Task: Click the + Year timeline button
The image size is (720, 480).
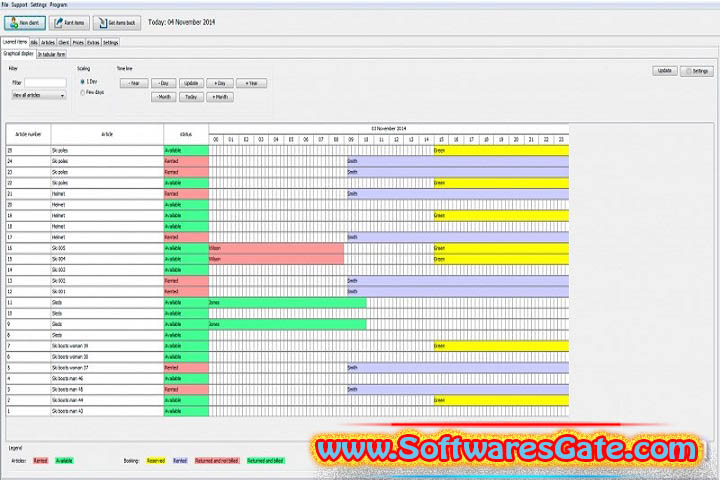Action: pos(251,83)
